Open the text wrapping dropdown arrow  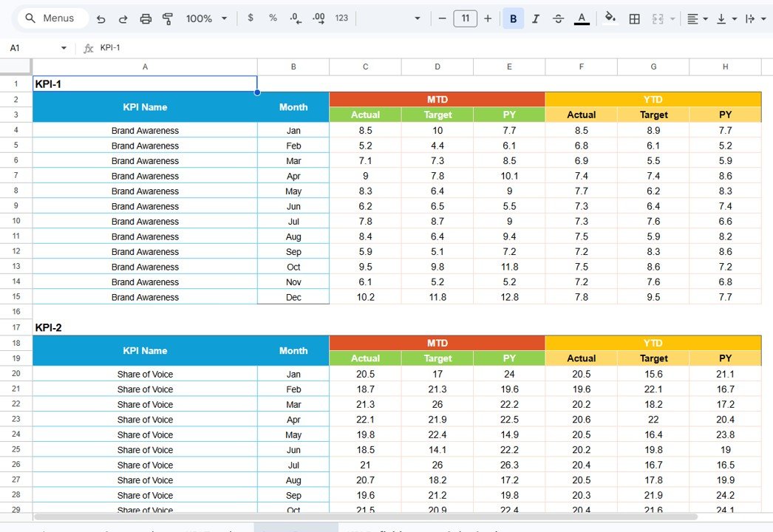coord(763,18)
